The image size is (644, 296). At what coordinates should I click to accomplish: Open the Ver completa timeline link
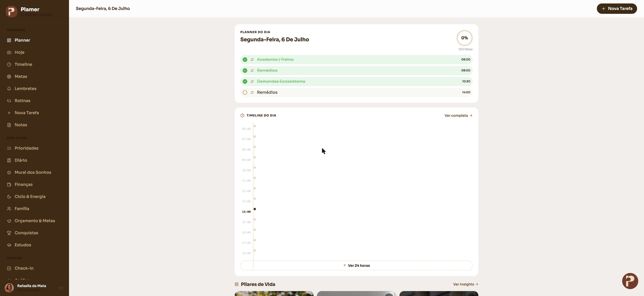click(458, 115)
